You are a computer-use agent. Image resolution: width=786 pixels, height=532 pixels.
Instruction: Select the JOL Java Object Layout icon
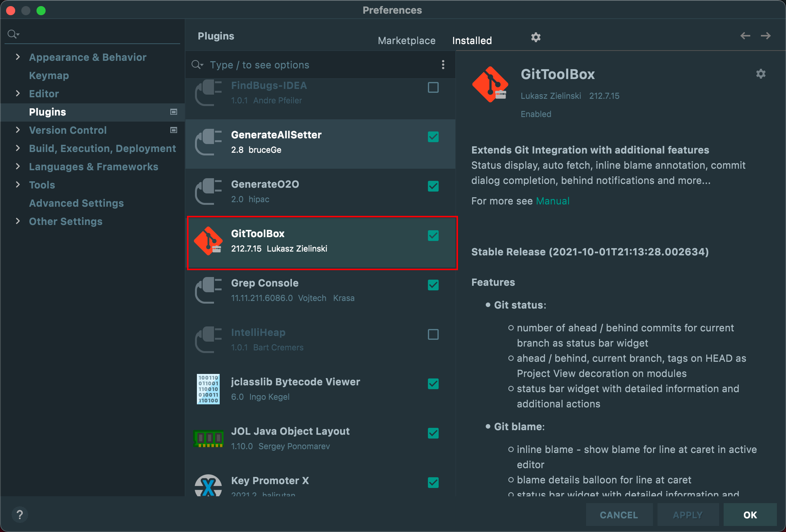click(208, 439)
